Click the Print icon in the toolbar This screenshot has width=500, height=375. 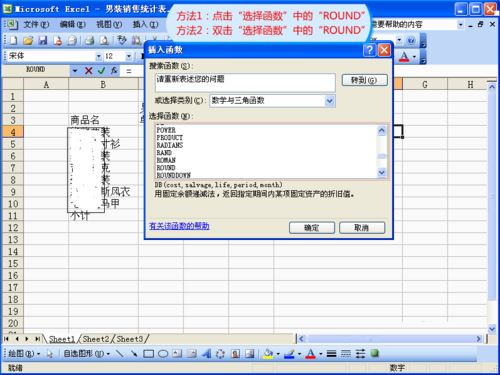(89, 41)
